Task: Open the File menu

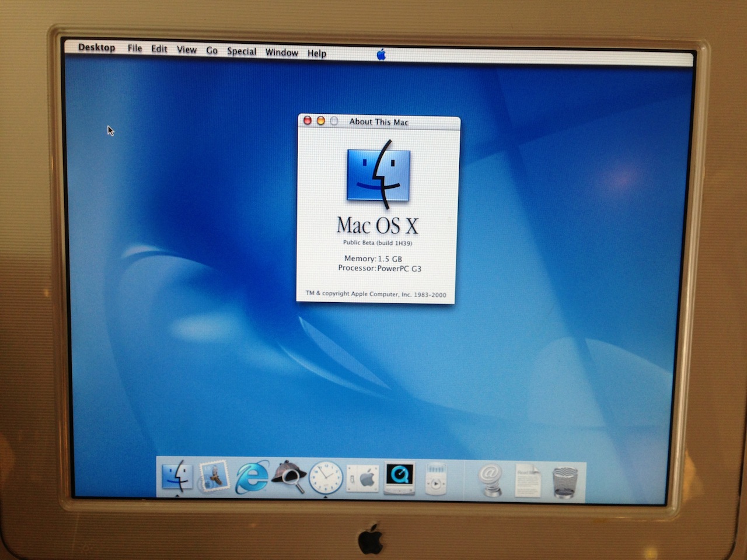Action: click(135, 48)
